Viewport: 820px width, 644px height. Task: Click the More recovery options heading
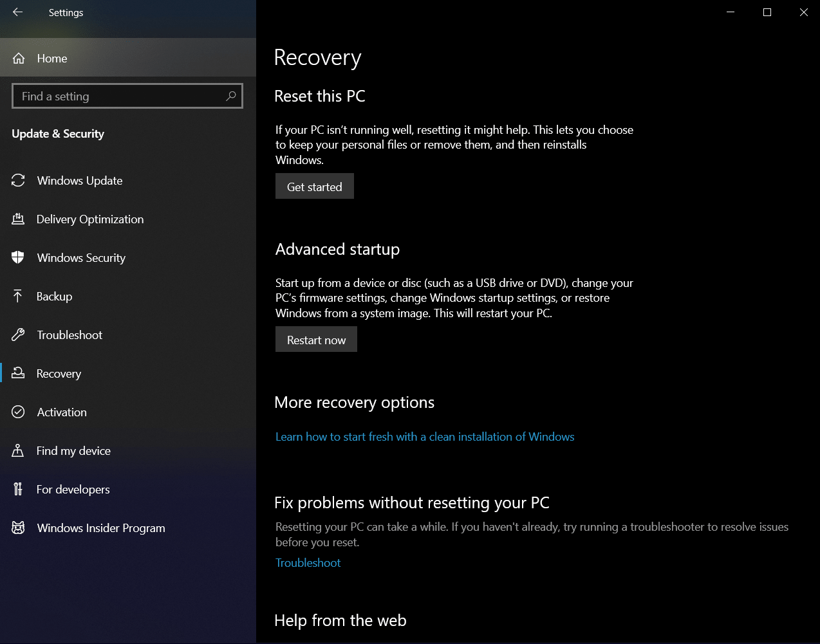[x=355, y=403]
